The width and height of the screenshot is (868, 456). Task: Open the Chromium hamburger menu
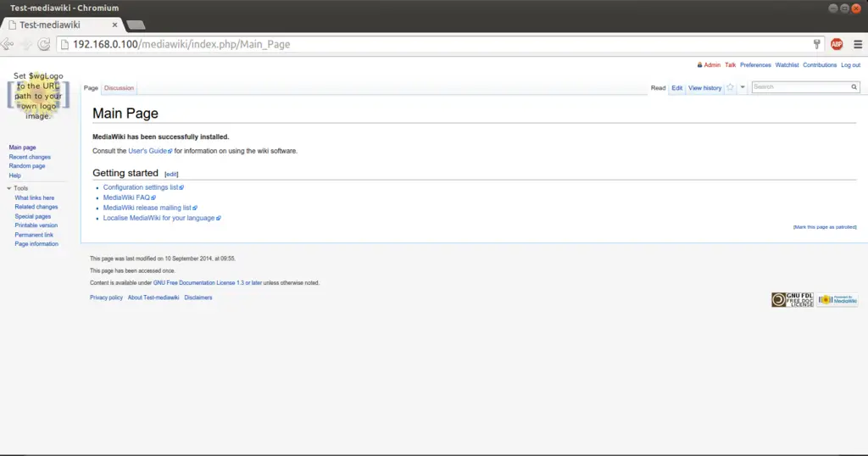tap(858, 44)
